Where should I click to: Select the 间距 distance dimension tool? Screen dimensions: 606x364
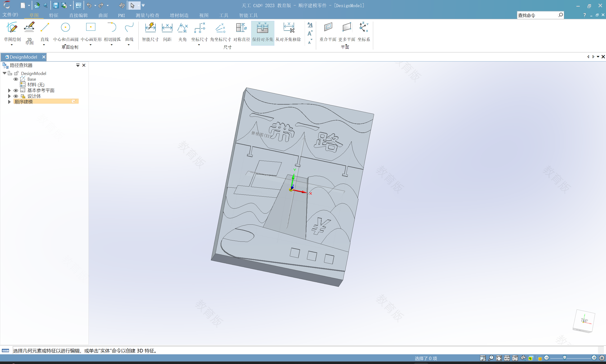pyautogui.click(x=167, y=32)
